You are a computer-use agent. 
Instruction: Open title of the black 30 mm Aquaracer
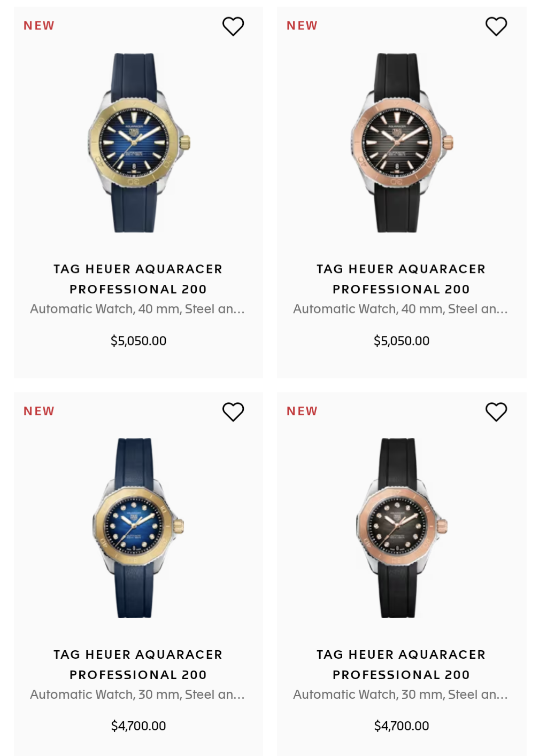401,665
